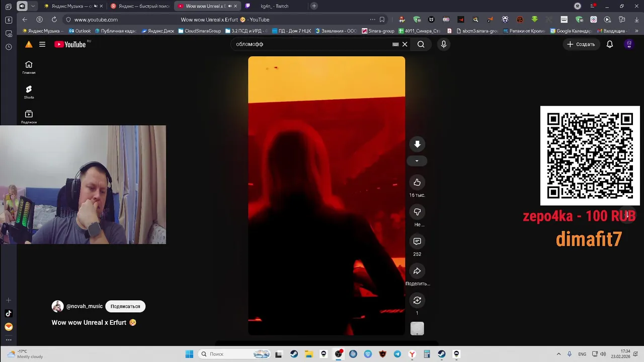Open the green download arrow extension
Viewport: 644px width, 362px height.
pos(534,20)
